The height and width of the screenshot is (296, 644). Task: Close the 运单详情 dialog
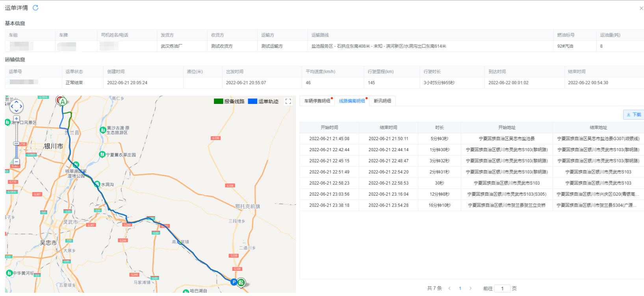[641, 8]
